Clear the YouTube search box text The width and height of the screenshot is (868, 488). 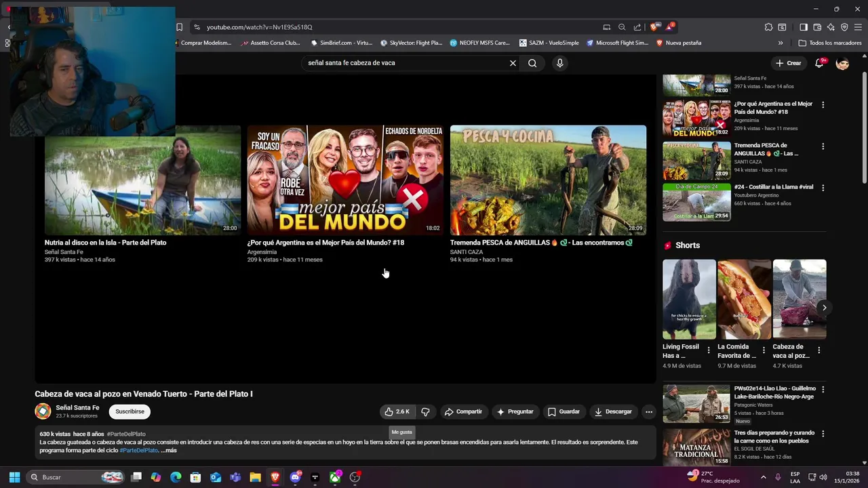click(x=513, y=63)
